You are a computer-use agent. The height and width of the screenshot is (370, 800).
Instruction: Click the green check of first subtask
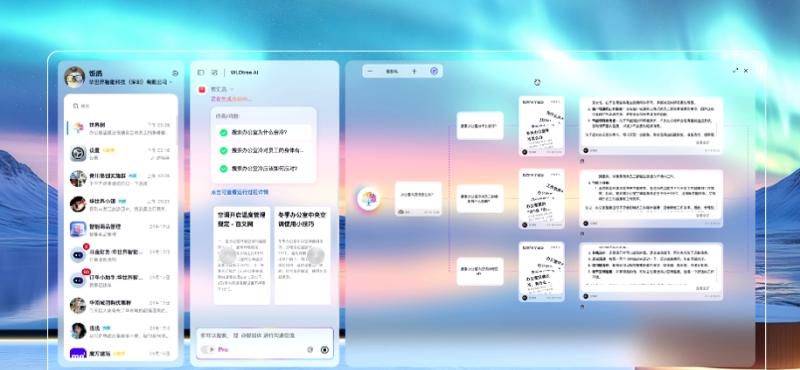click(223, 132)
